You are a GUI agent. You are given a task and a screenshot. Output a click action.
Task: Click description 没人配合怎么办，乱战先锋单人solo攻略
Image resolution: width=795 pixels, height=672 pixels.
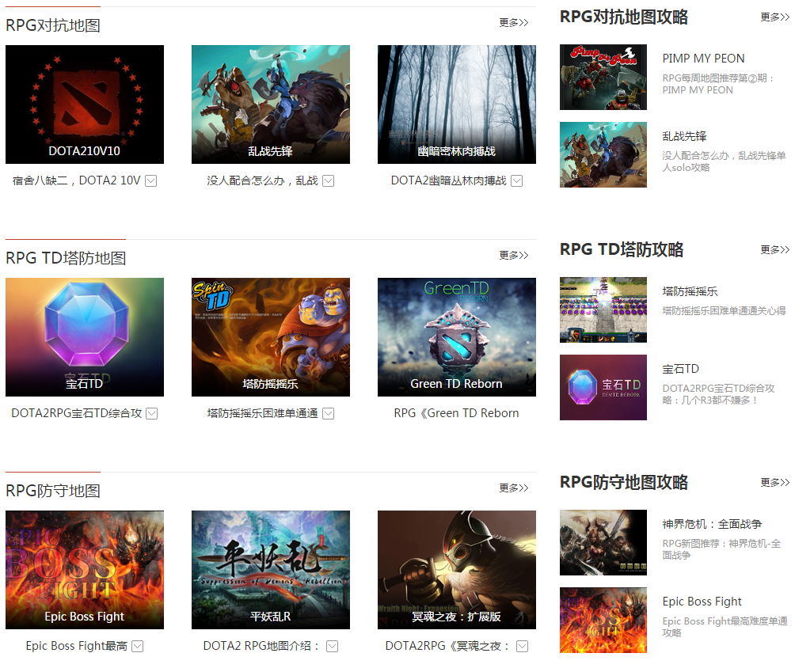click(724, 161)
